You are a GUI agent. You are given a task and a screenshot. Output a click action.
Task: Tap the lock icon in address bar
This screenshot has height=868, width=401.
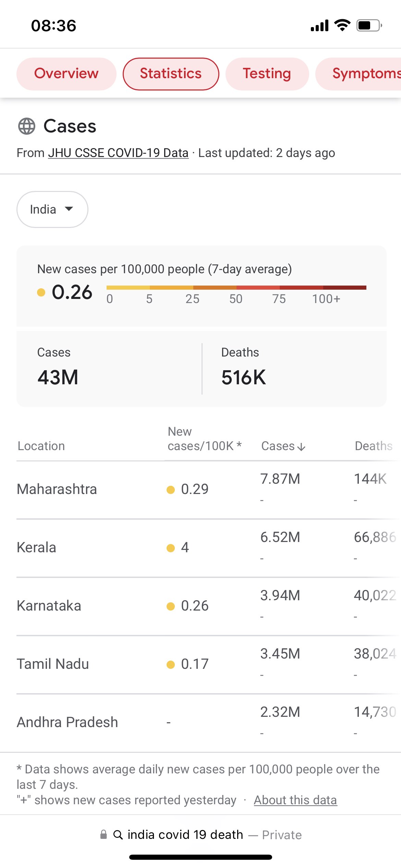pyautogui.click(x=104, y=834)
